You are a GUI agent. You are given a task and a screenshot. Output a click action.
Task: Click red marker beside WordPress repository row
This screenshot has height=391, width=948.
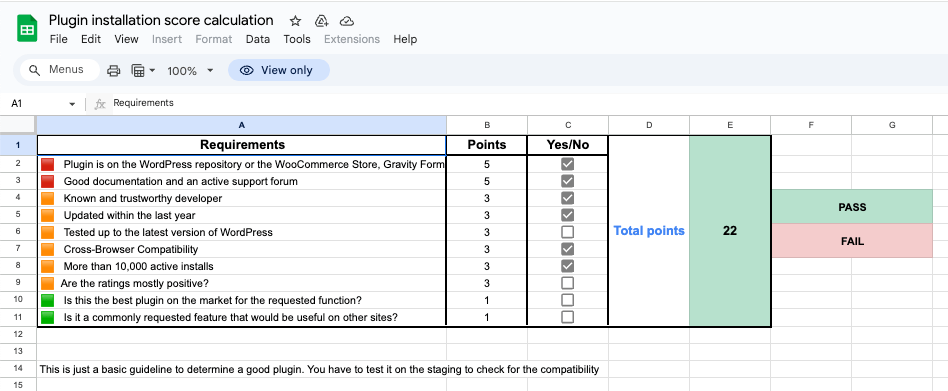(48, 164)
